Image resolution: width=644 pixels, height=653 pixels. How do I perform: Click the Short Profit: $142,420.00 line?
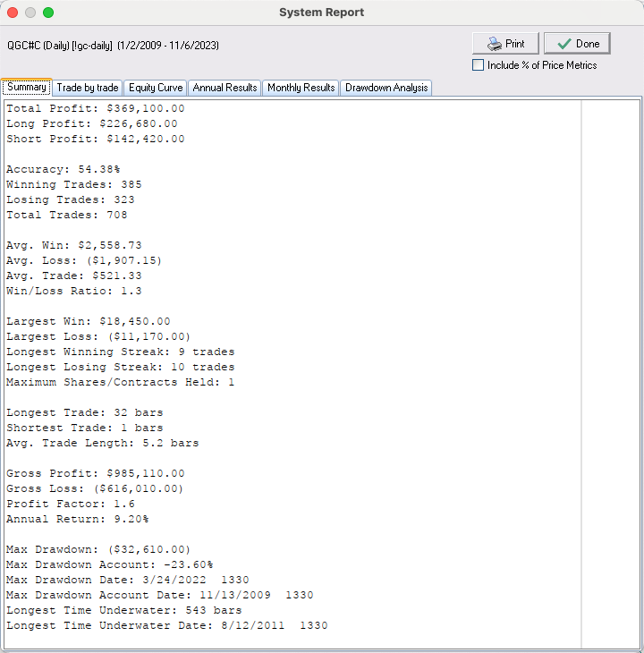point(96,139)
